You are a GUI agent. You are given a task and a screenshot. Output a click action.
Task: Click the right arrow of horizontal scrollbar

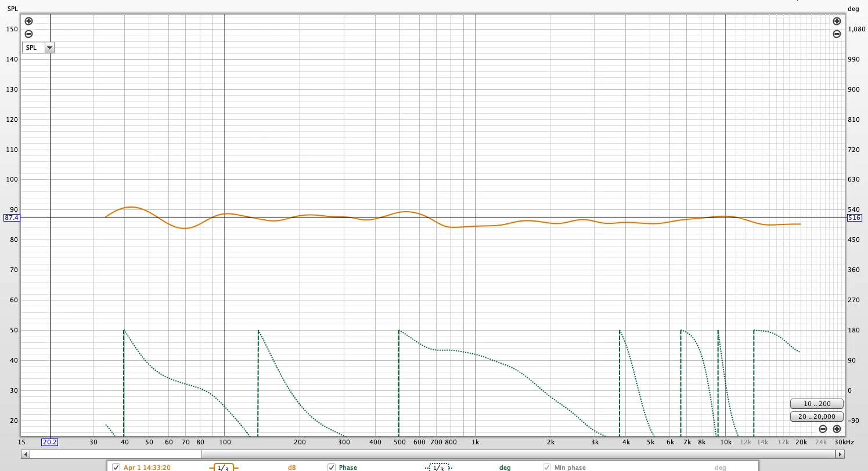(x=842, y=454)
